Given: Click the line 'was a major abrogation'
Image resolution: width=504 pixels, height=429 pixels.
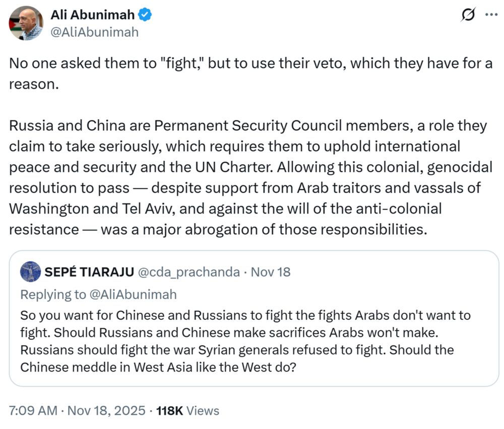Looking at the screenshot, I should (x=264, y=229).
